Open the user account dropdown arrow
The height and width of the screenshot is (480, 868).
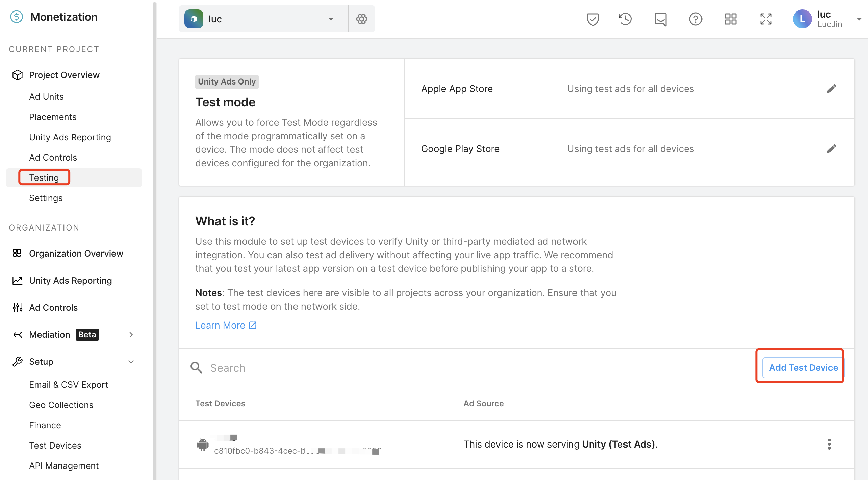(x=859, y=19)
